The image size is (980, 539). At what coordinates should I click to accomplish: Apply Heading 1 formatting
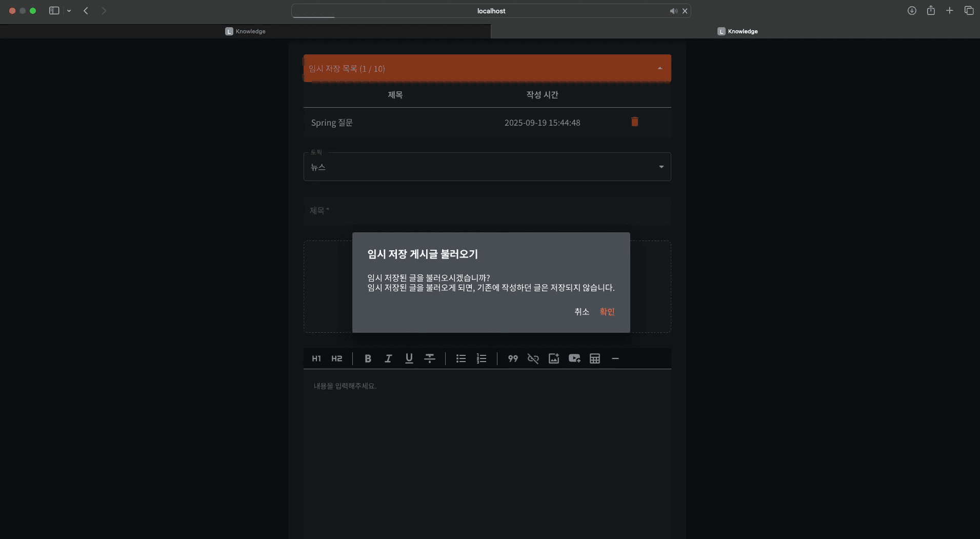click(x=316, y=358)
